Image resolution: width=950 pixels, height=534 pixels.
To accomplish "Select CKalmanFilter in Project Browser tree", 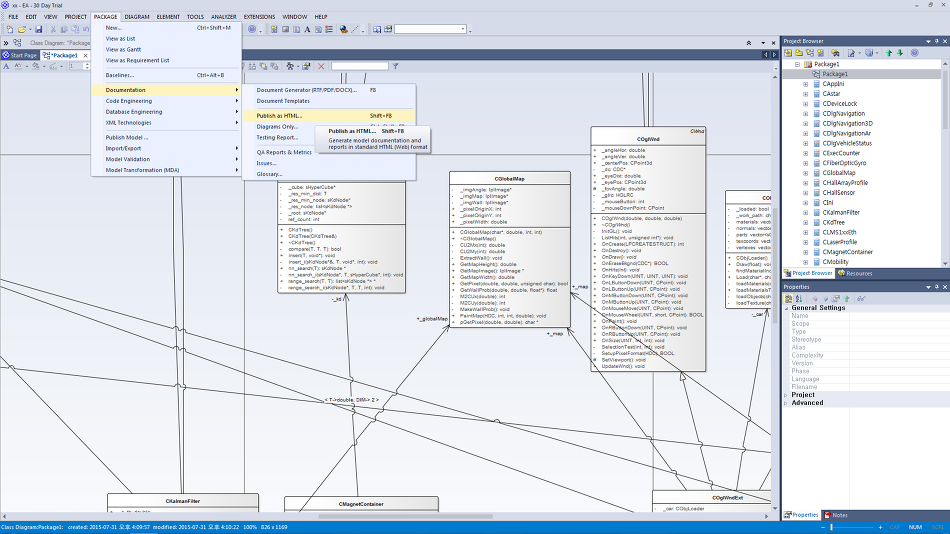I will point(840,213).
